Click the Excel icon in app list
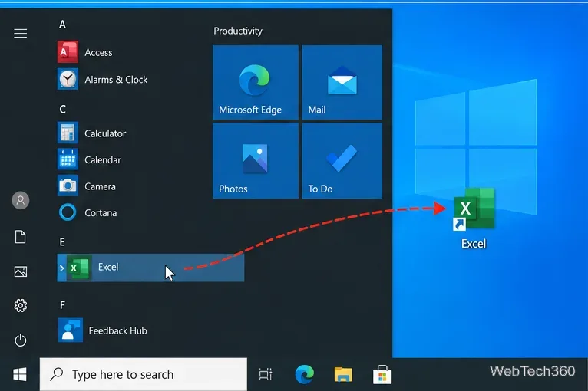588x391 pixels. pyautogui.click(x=79, y=268)
